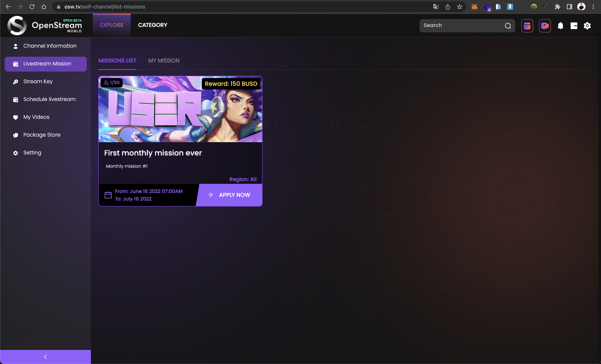Viewport: 601px width, 364px height.
Task: Click the 'Monthly mission #1' description
Action: coord(127,166)
